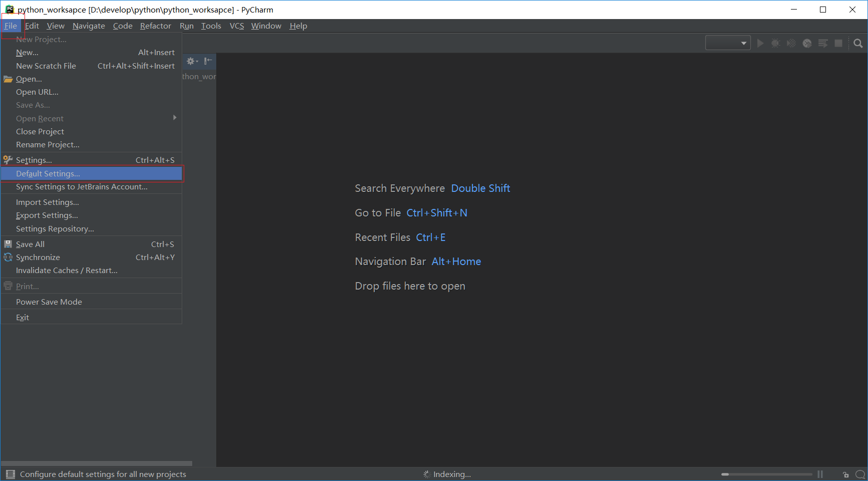Viewport: 868px width, 481px height.
Task: Open the VCS menu
Action: (237, 26)
